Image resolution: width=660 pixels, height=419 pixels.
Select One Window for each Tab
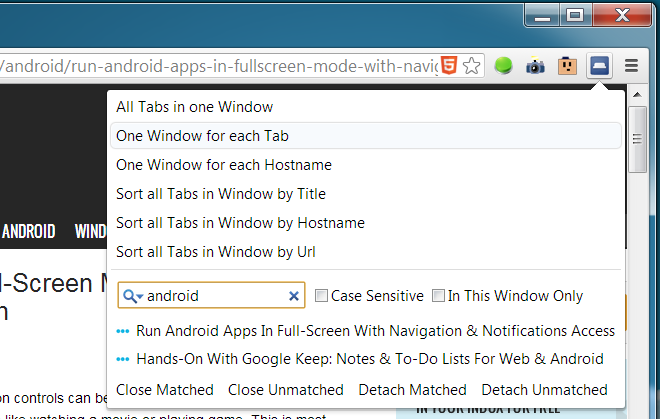click(366, 136)
